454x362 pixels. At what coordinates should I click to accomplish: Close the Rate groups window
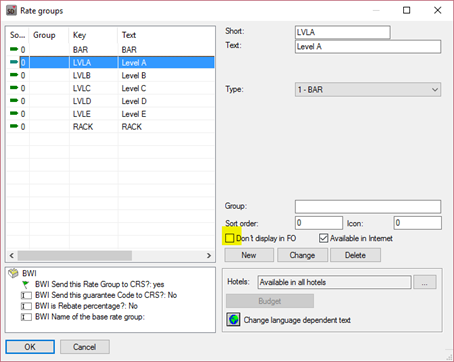click(438, 10)
